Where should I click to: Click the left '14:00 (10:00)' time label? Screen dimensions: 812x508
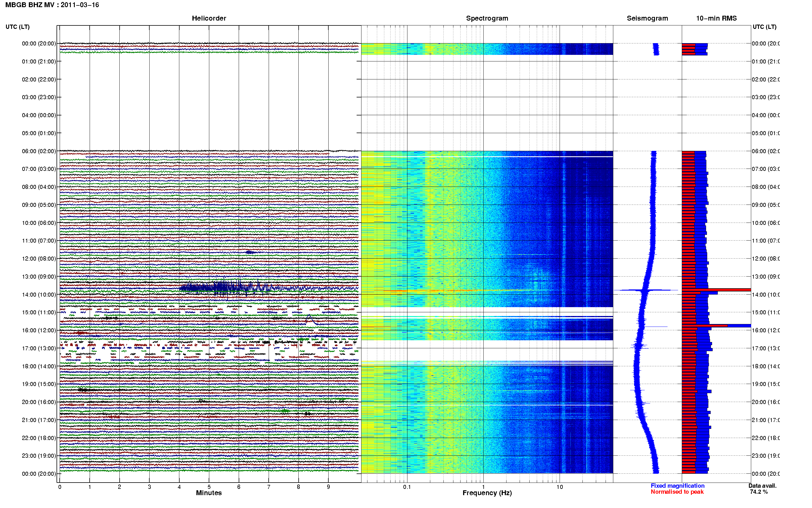point(39,295)
